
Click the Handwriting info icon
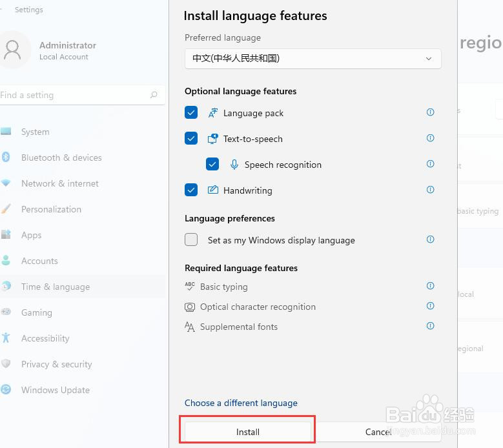[x=431, y=190]
